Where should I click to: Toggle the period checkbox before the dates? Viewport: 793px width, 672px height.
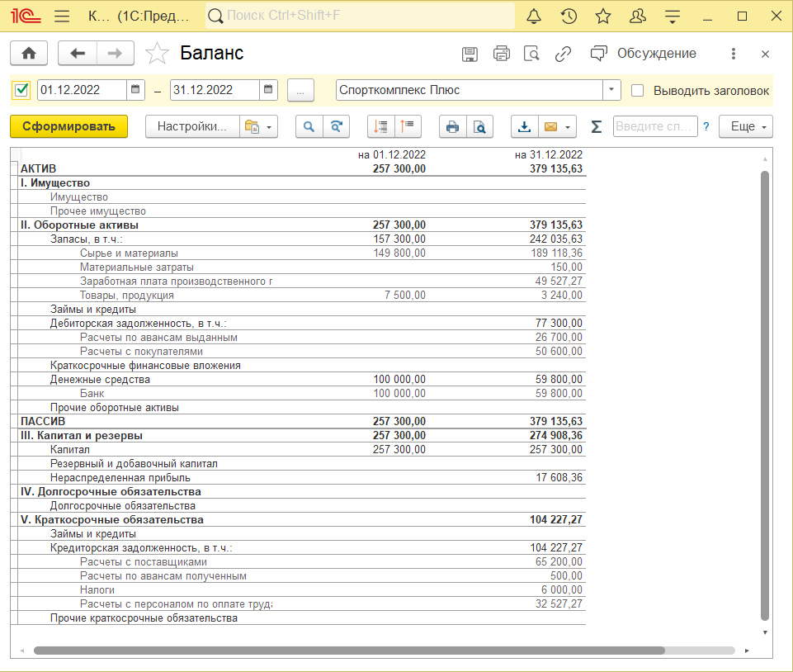point(21,90)
